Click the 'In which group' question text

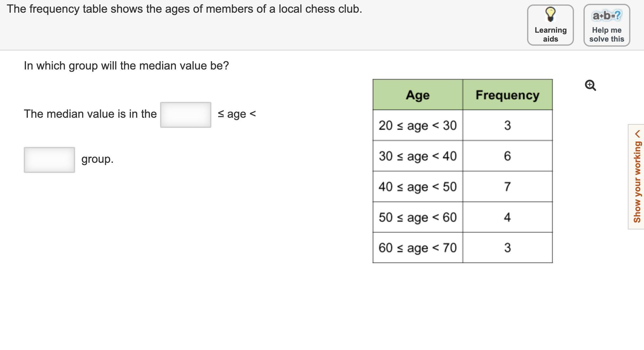(x=126, y=66)
